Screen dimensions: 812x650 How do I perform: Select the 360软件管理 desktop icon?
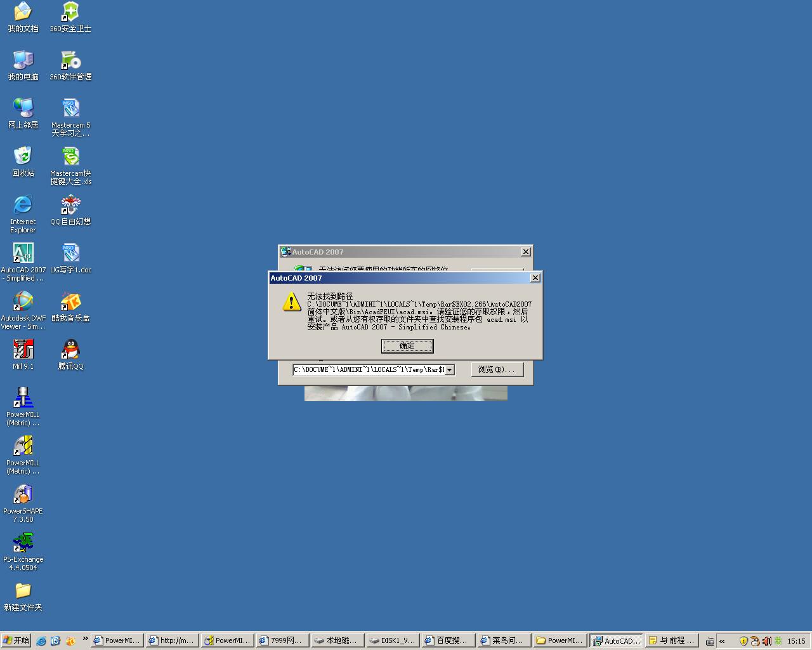[x=70, y=65]
